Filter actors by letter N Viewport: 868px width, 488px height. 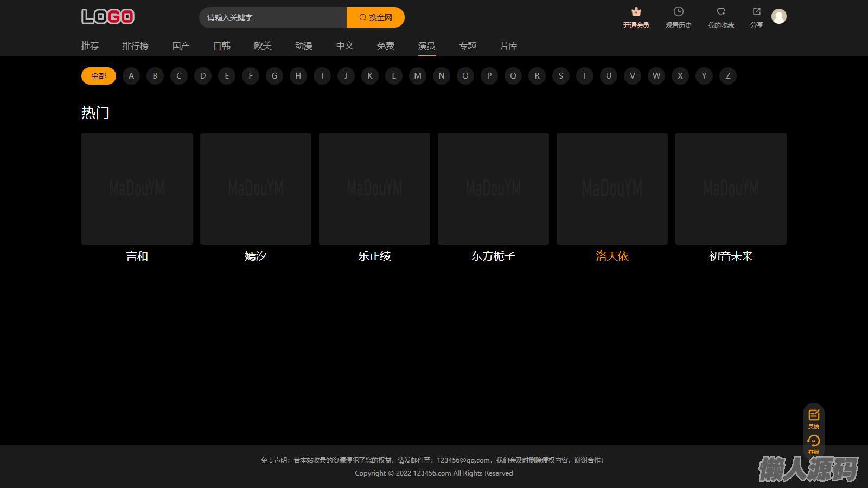tap(442, 76)
